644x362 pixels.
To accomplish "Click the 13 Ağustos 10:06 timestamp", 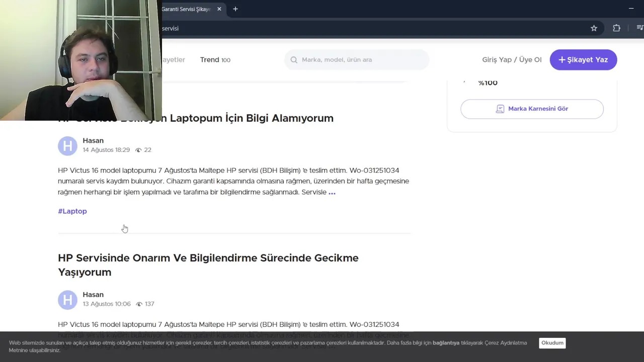I will pyautogui.click(x=107, y=304).
